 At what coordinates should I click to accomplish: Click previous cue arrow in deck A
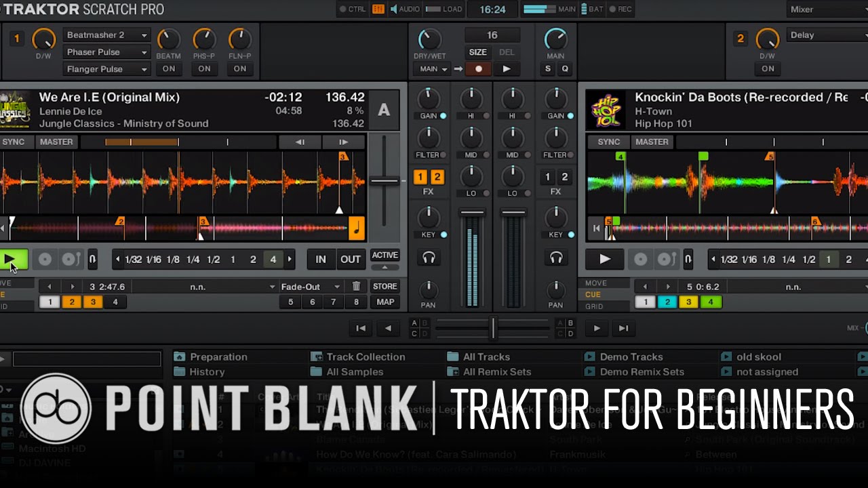click(48, 287)
